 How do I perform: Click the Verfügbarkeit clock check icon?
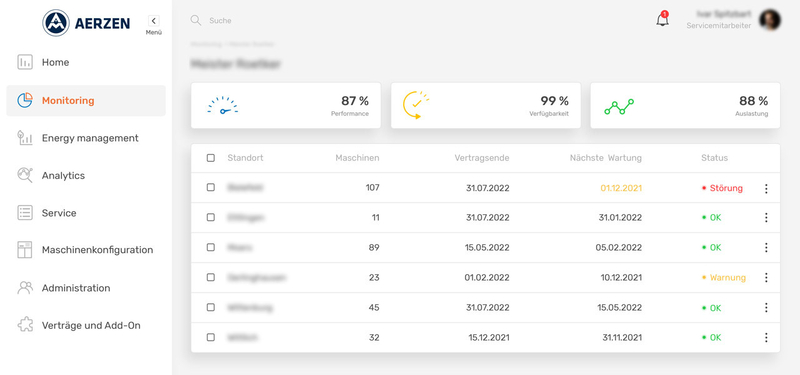pos(416,105)
